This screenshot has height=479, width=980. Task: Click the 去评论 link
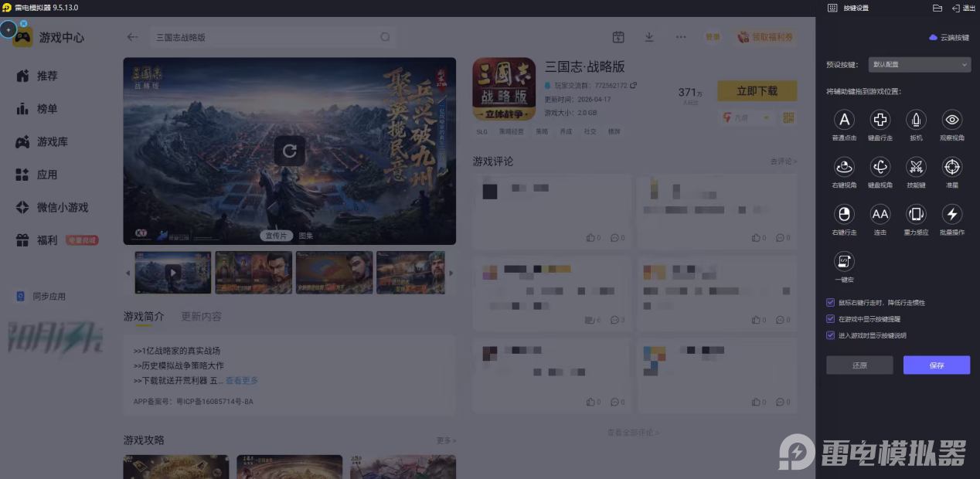pos(783,161)
